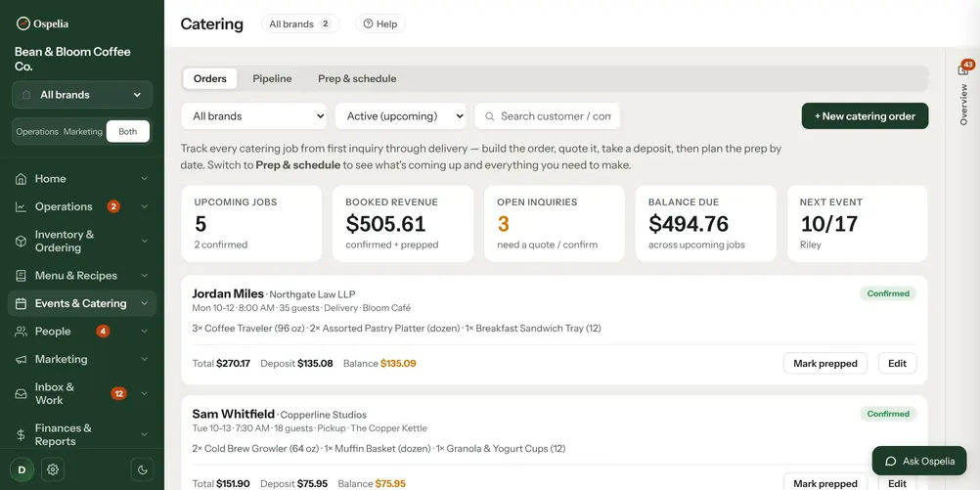Open Menu & Recipes in the sidebar
The width and height of the screenshot is (980, 490).
82,276
